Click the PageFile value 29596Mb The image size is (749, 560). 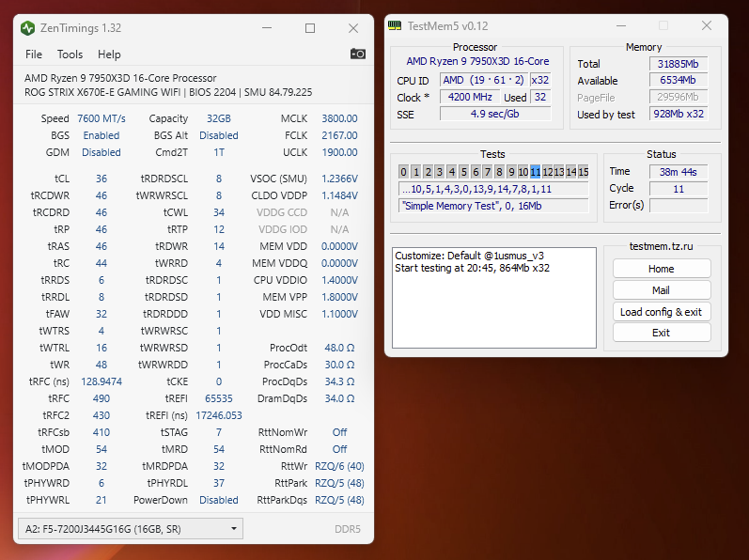coord(679,97)
